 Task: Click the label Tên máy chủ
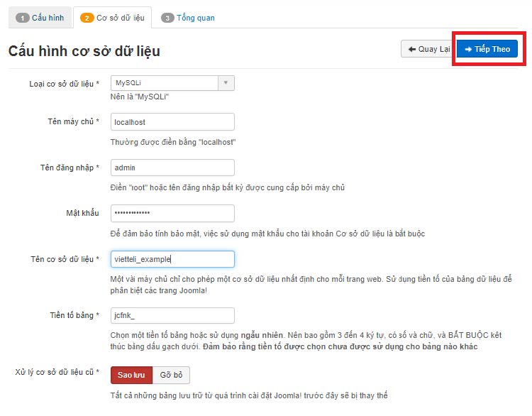tap(73, 121)
